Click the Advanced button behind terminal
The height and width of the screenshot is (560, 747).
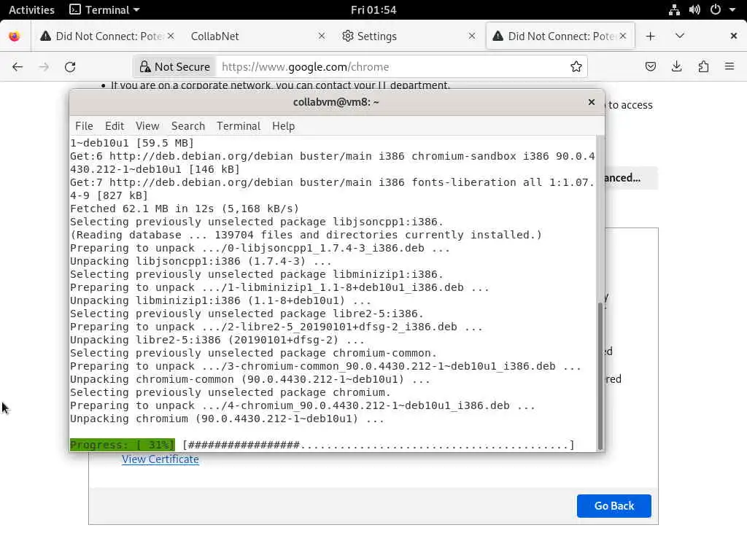click(631, 178)
